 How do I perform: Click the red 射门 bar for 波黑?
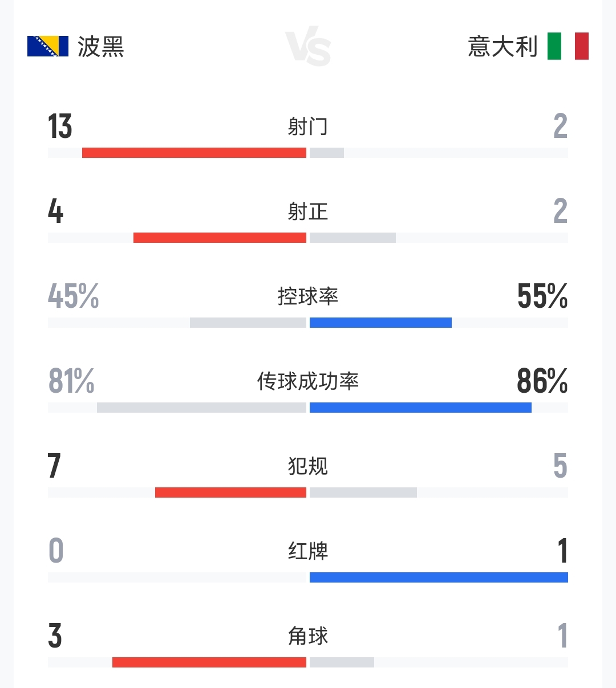[x=194, y=153]
